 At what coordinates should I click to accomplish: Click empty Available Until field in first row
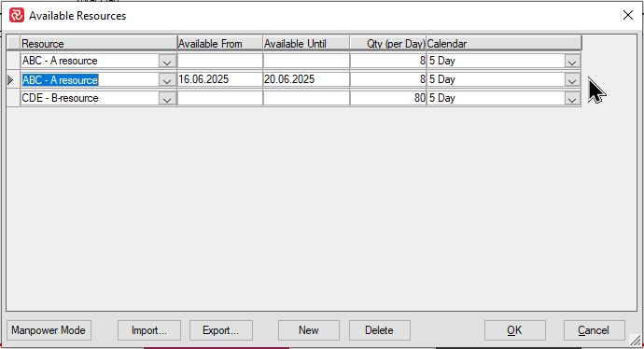[x=306, y=61]
